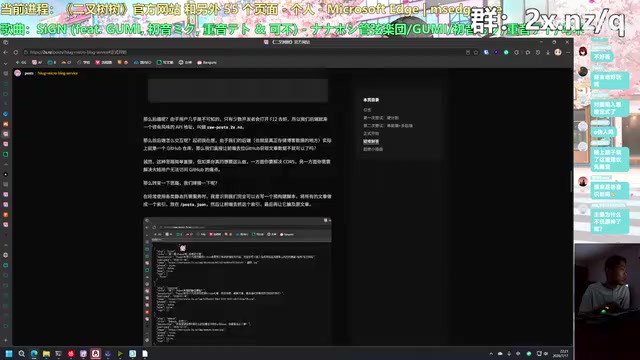Open Windows taskbar Search

(21, 353)
